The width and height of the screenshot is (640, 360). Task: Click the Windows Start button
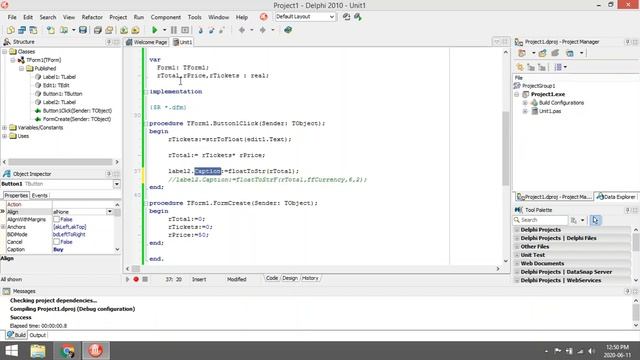coord(11,351)
